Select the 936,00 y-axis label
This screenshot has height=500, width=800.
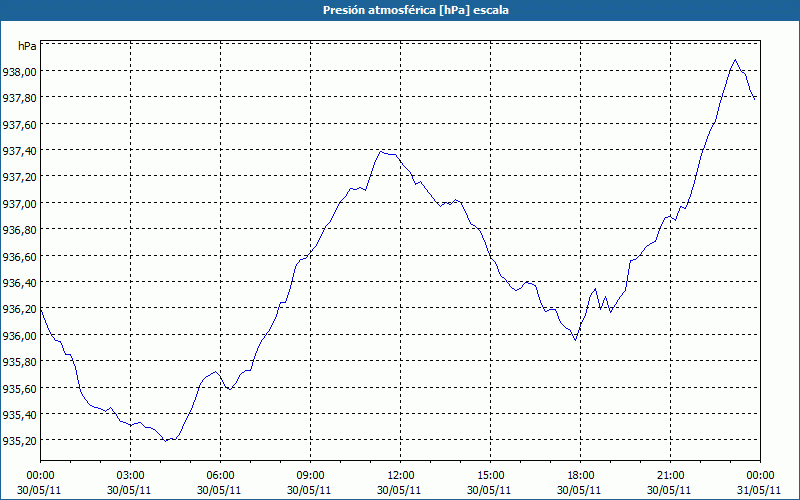point(19,336)
